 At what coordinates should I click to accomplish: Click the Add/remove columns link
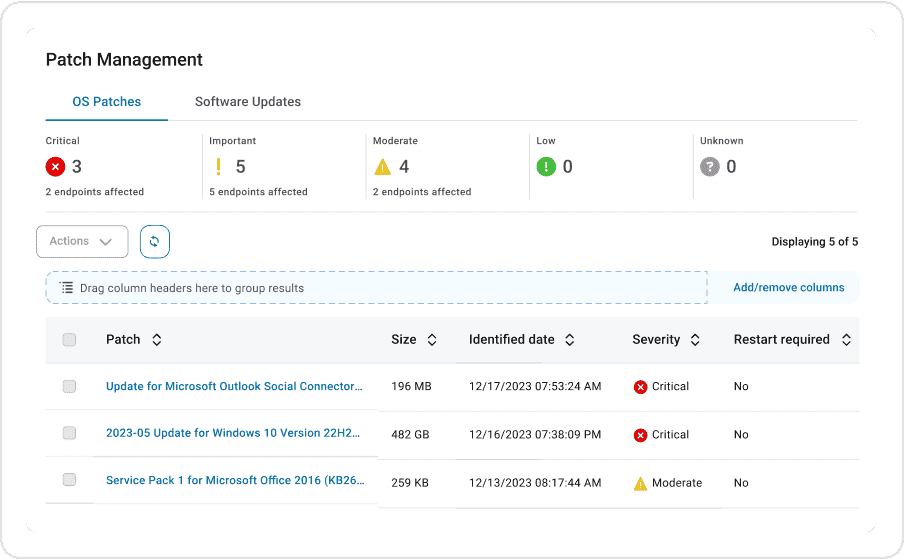[789, 288]
